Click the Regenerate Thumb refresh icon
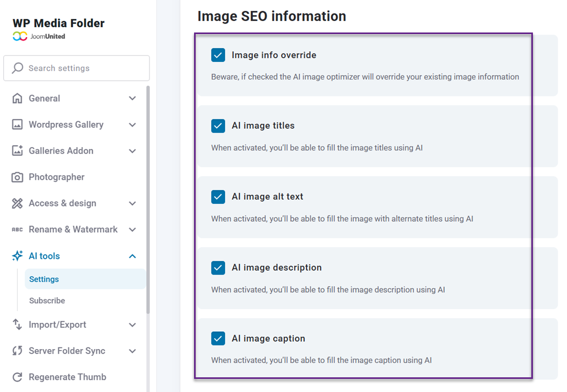Viewport: 567px width, 392px height. click(x=17, y=377)
